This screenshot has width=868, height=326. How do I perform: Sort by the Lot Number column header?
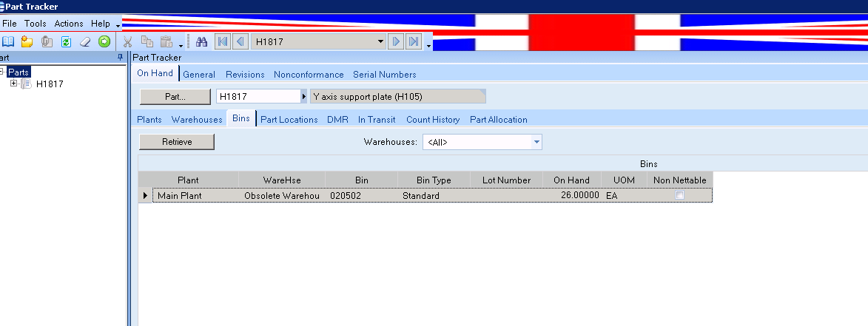(506, 180)
